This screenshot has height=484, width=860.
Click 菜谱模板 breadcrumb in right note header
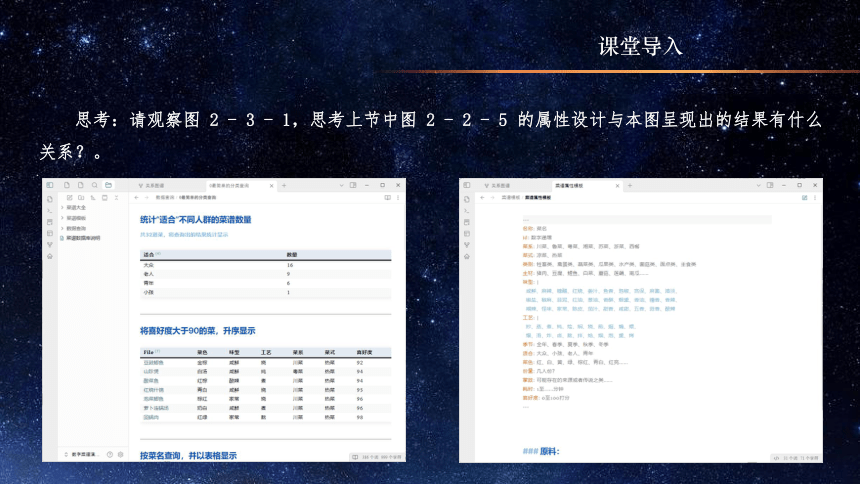point(510,198)
